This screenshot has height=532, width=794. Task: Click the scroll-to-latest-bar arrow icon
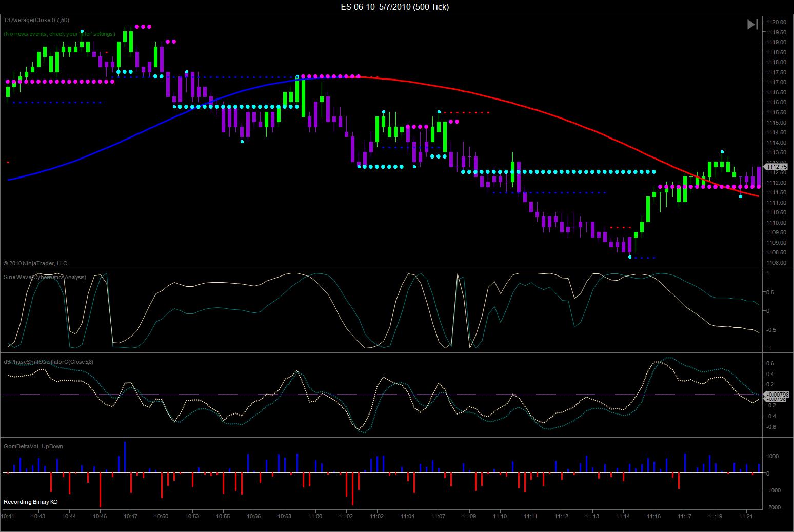[752, 25]
